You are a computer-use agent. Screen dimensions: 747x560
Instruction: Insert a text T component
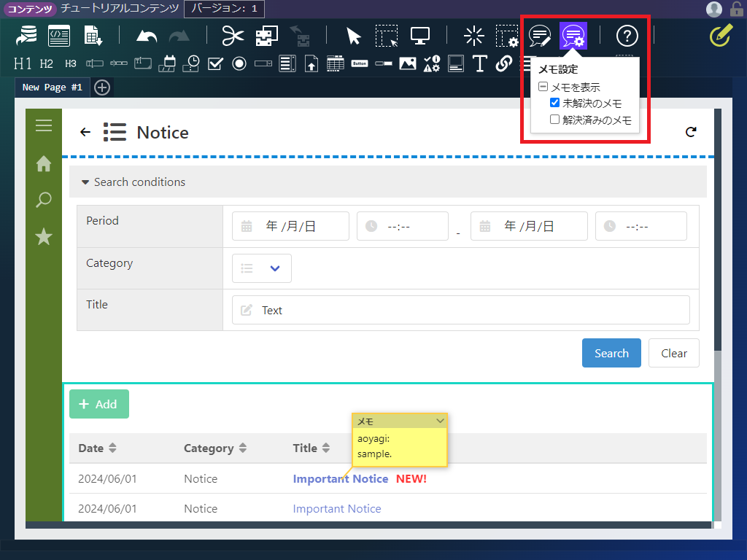click(480, 63)
